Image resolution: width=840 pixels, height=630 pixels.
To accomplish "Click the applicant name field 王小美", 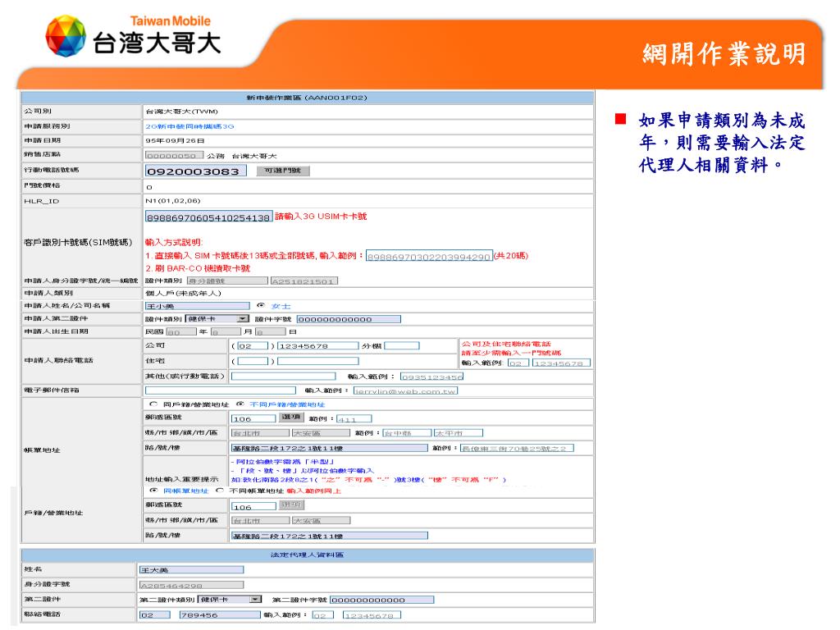I will 197,306.
